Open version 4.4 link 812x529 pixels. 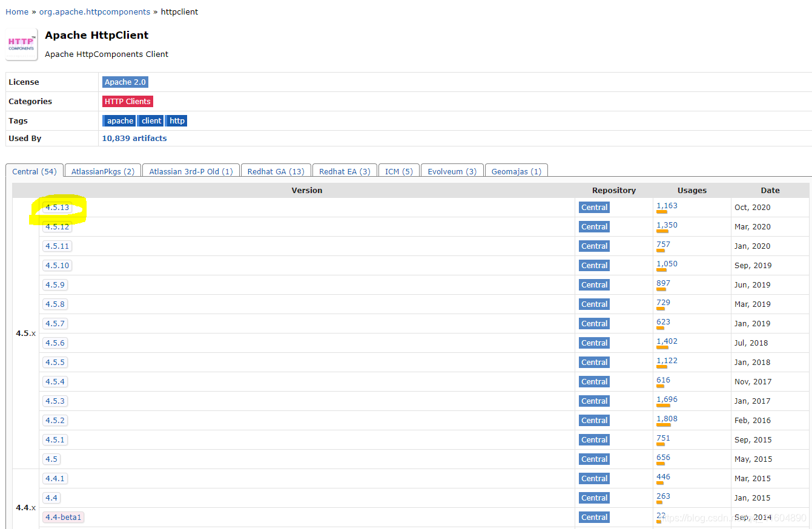[x=51, y=498]
